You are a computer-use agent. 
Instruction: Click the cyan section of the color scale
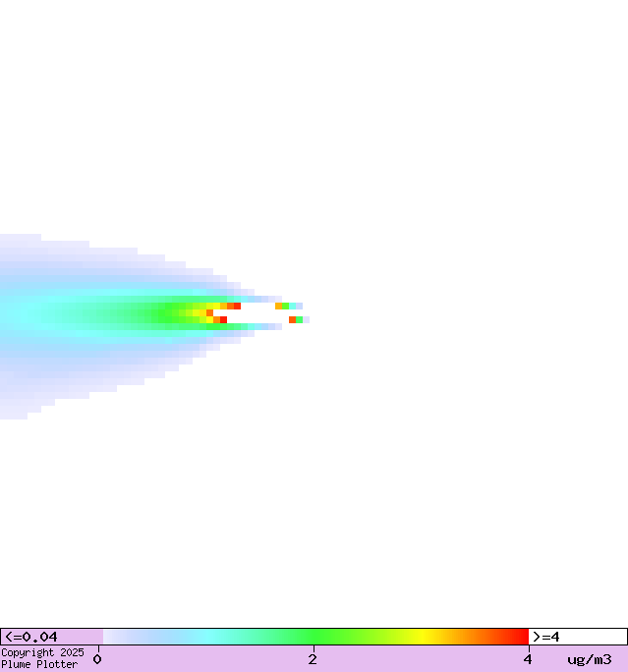click(x=208, y=637)
